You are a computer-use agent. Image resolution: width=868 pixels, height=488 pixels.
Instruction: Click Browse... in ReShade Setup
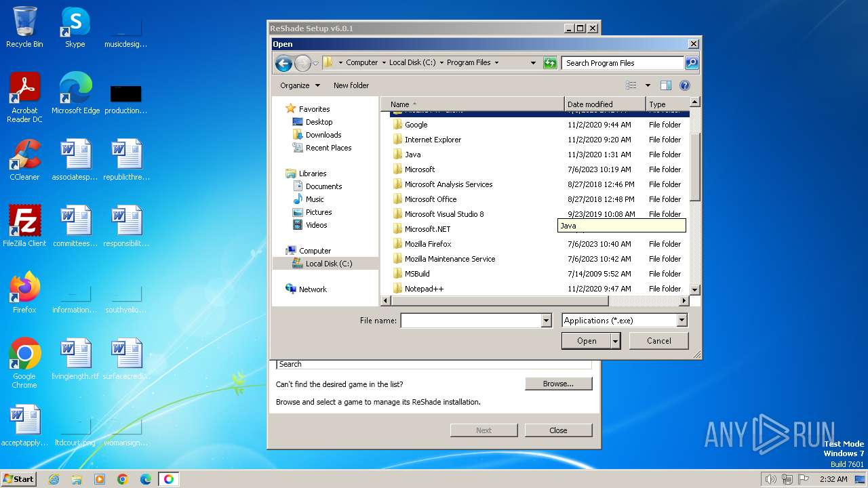(559, 384)
